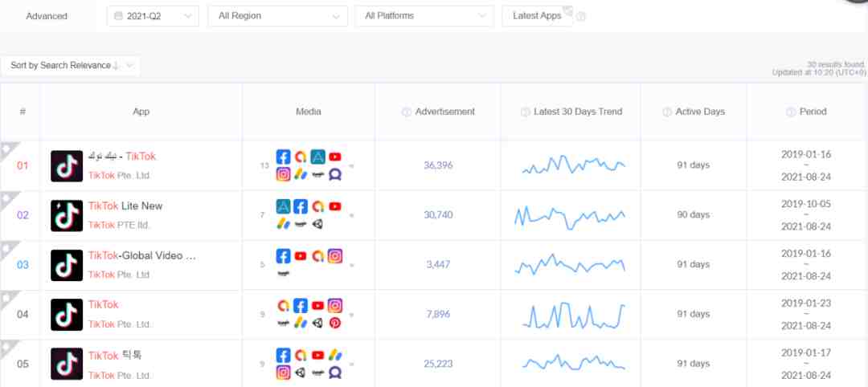Click the 36,396 advertisement count
The width and height of the screenshot is (868, 387).
coord(438,165)
